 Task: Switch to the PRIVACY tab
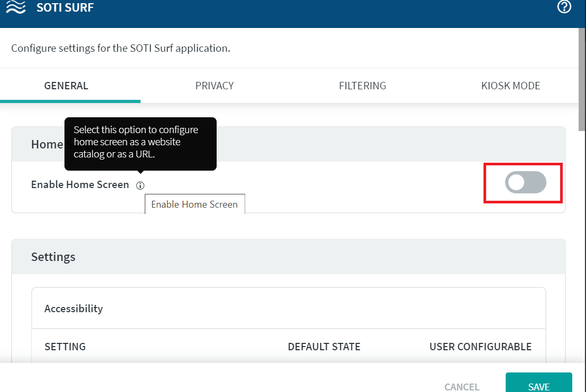click(215, 86)
